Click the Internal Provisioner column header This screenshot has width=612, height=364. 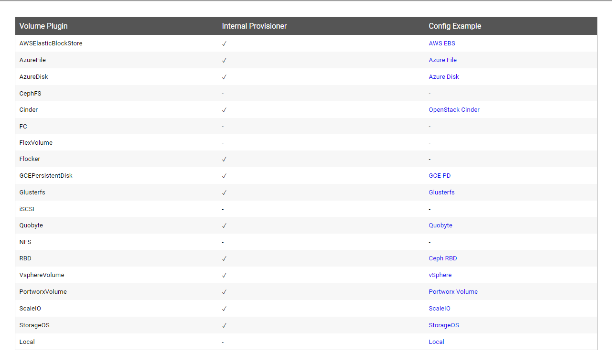pos(254,26)
